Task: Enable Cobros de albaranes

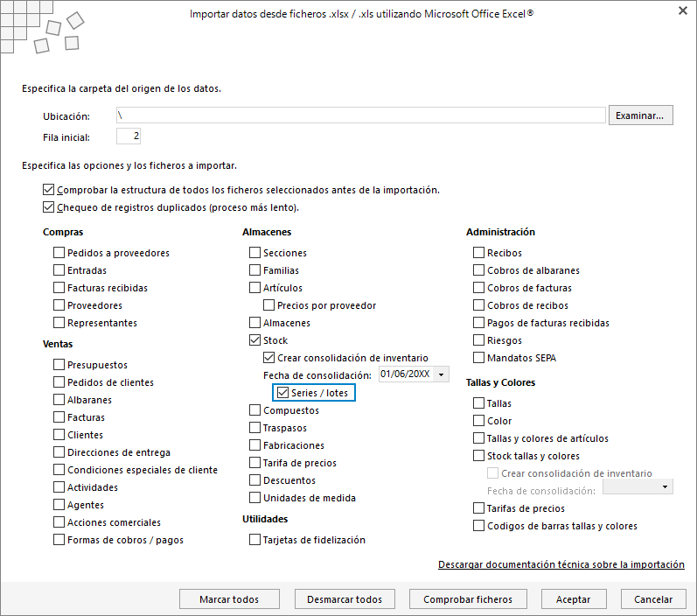Action: [x=478, y=270]
